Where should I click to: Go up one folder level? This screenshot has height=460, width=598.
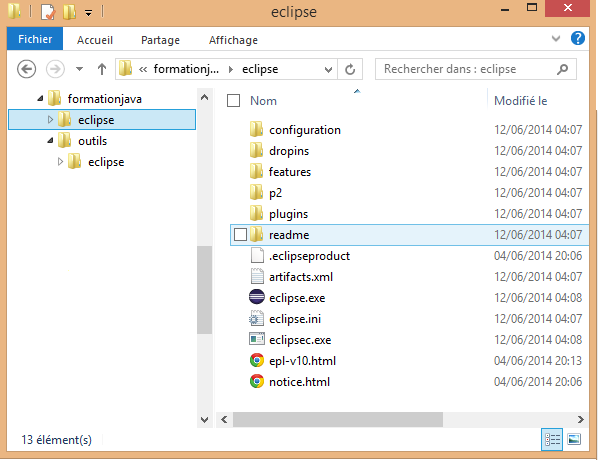(101, 69)
